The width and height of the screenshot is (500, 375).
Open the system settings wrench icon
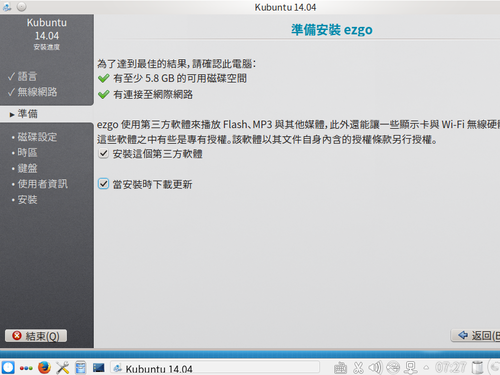tap(62, 368)
